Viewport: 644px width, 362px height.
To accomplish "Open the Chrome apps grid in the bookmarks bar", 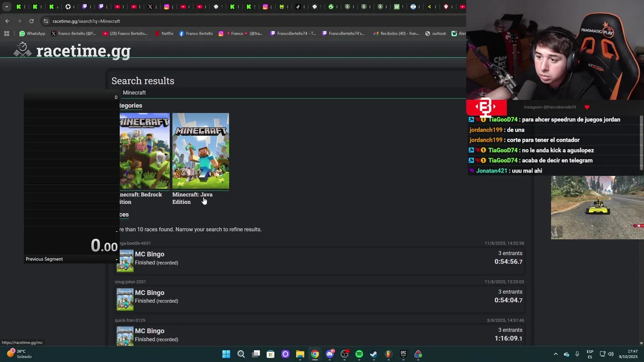I will 7,34.
